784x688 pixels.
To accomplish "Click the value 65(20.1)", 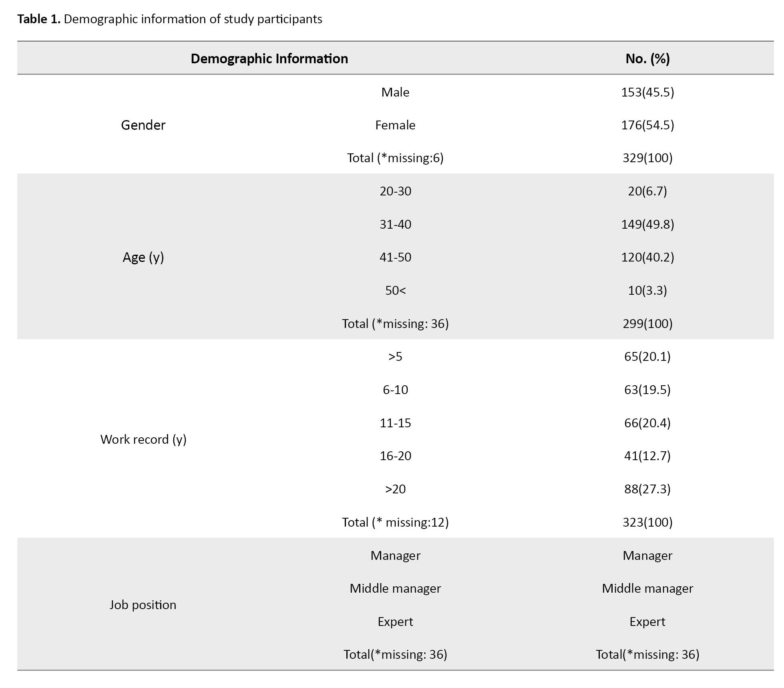I will pos(647,356).
